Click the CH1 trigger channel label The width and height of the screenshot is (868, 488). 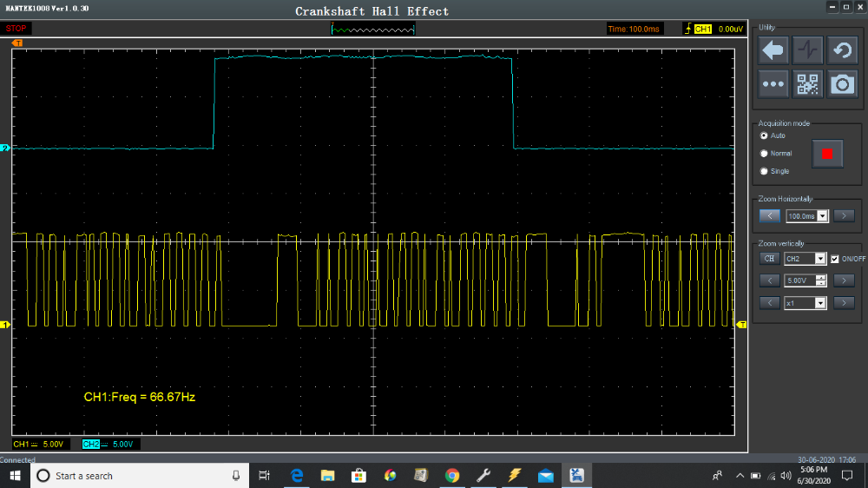702,29
